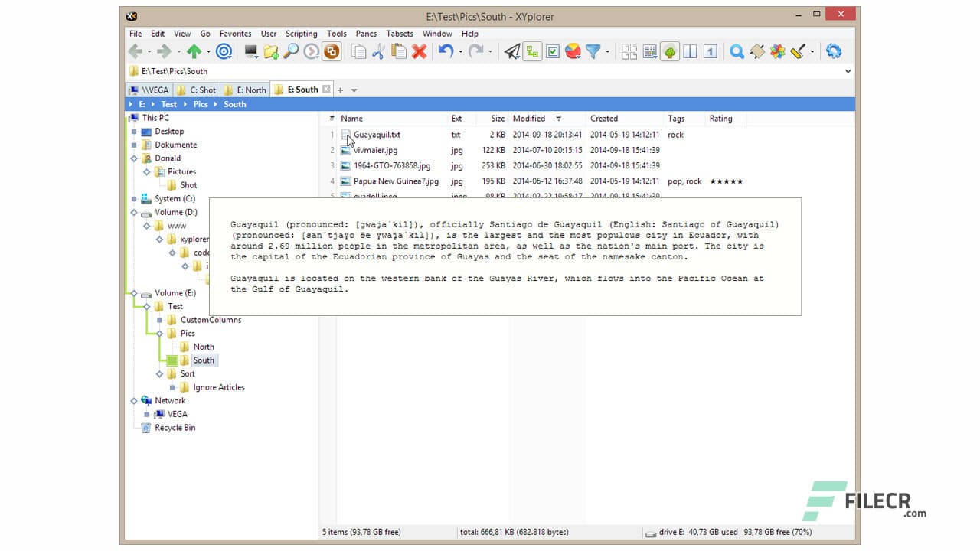Open the Configuration gear icon
The width and height of the screenshot is (980, 551).
tap(834, 51)
